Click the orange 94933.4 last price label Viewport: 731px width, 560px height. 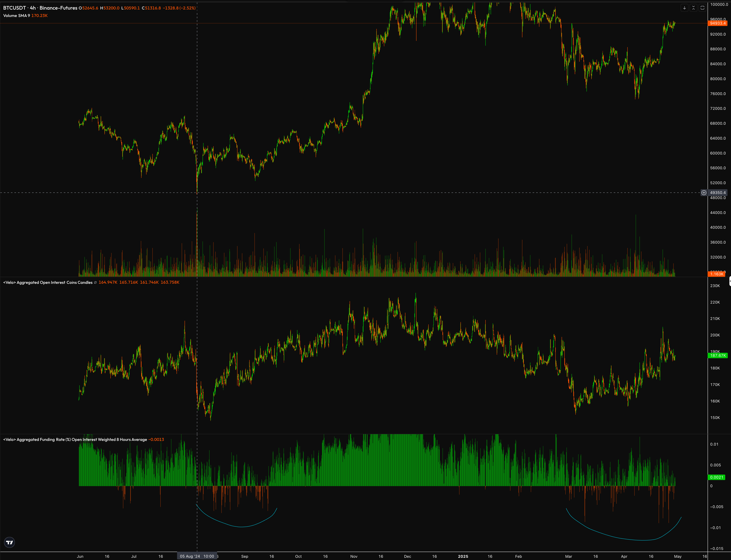pyautogui.click(x=717, y=23)
